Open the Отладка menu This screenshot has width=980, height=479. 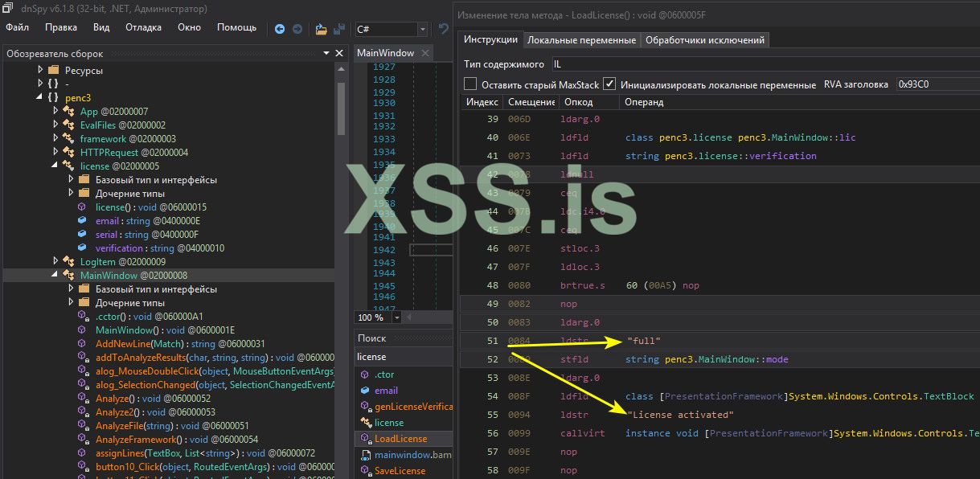(143, 27)
